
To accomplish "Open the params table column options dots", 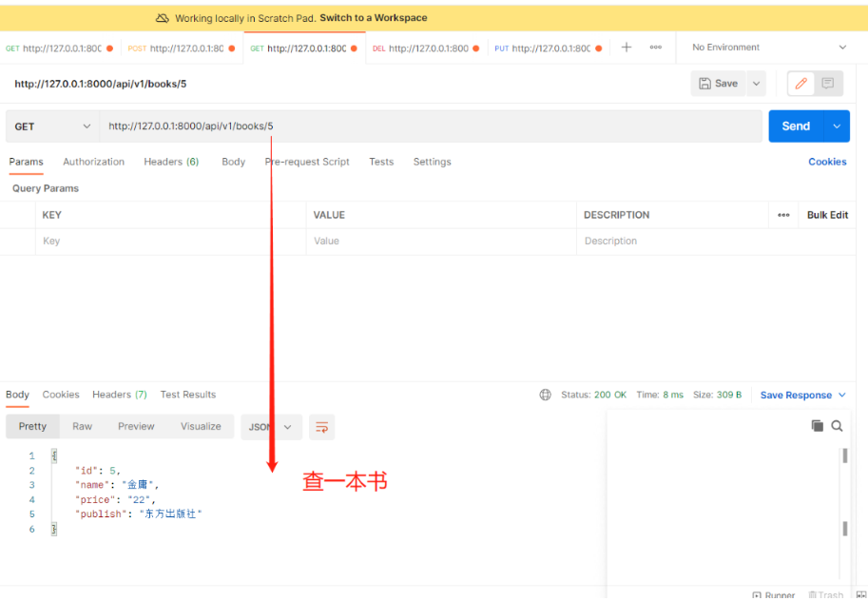I will (x=783, y=215).
